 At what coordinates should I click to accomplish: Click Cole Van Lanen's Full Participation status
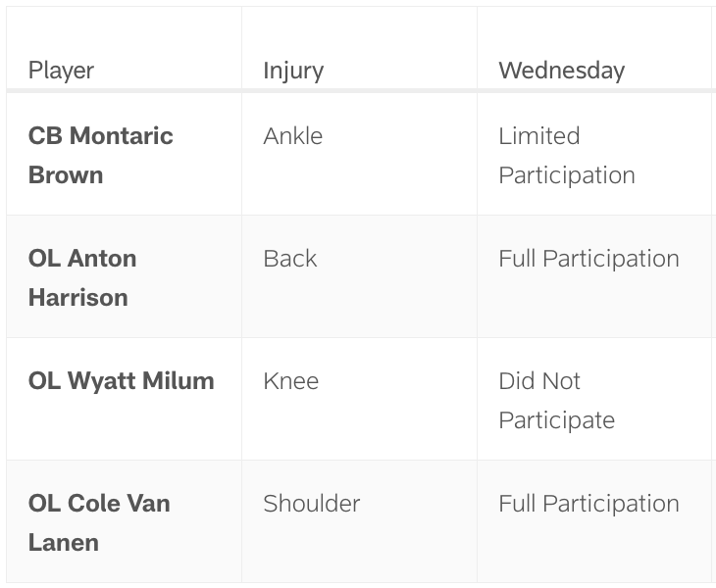tap(588, 504)
